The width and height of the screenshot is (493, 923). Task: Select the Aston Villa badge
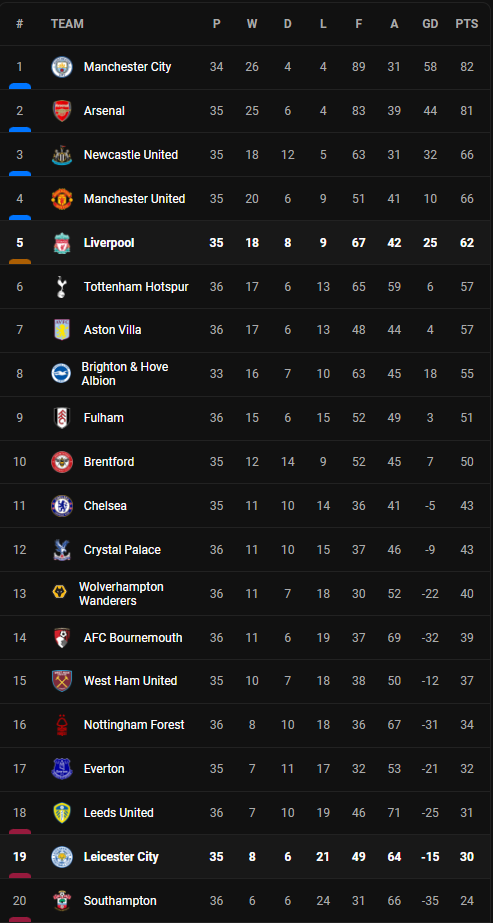(x=62, y=330)
